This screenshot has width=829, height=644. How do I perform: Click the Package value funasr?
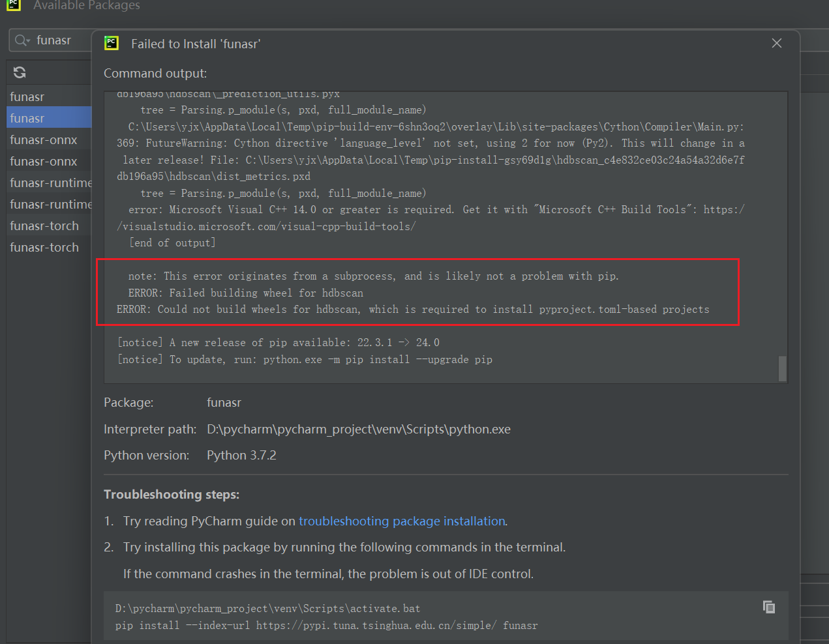[x=224, y=402]
